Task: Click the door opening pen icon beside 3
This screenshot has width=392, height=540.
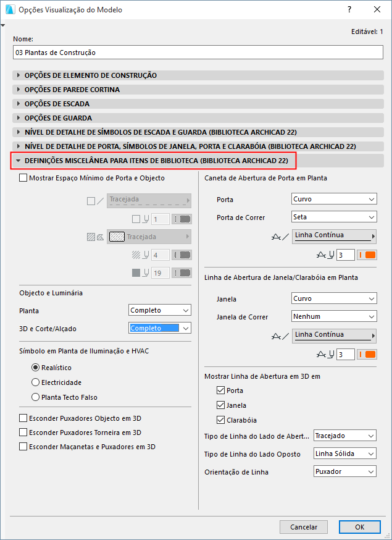Action: [325, 255]
